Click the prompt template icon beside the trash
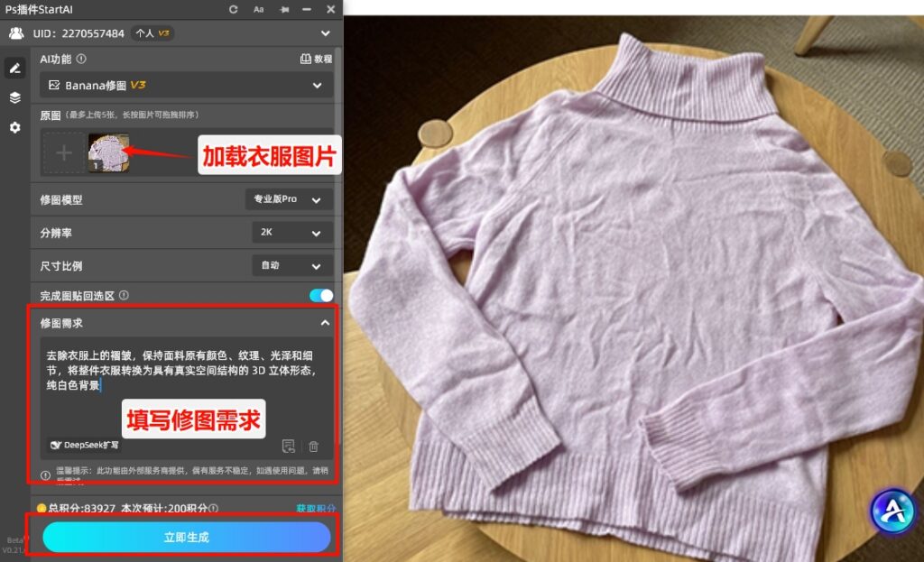 (288, 446)
